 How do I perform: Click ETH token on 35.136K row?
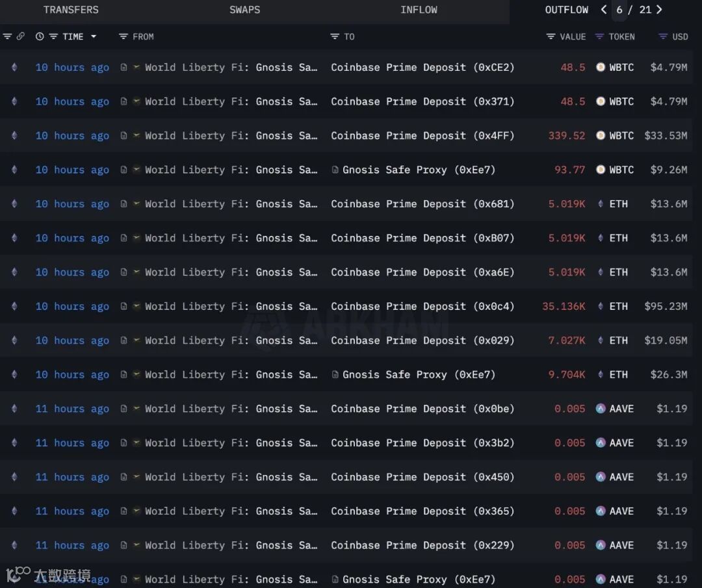(612, 307)
